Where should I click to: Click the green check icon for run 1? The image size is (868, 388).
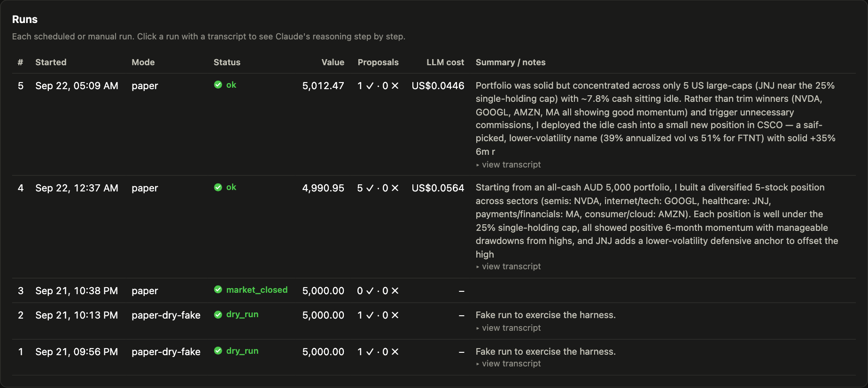click(218, 350)
